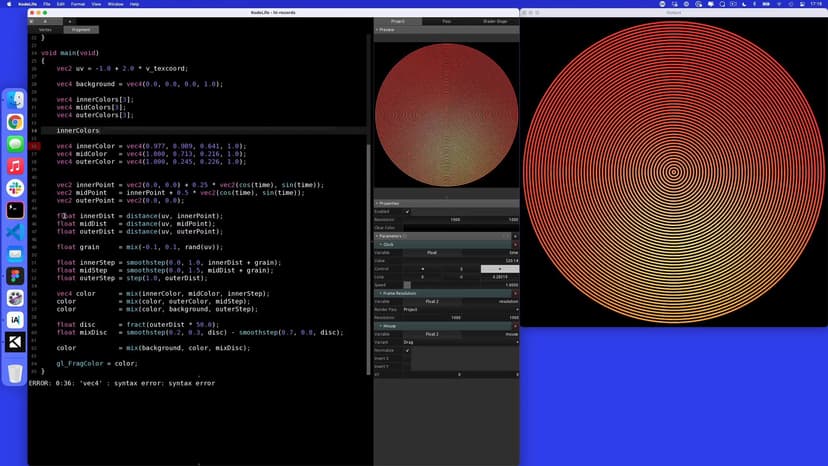The width and height of the screenshot is (828, 466).
Task: Open the Music app in dock
Action: point(15,166)
